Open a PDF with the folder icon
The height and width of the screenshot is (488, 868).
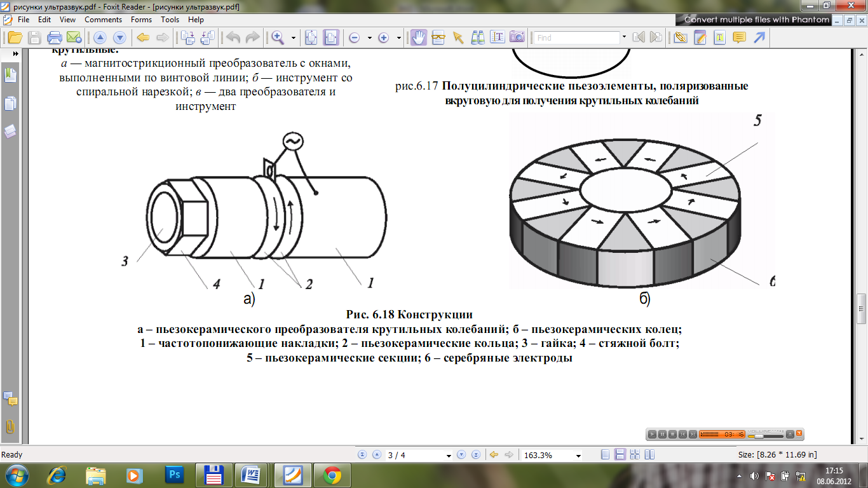coord(15,37)
